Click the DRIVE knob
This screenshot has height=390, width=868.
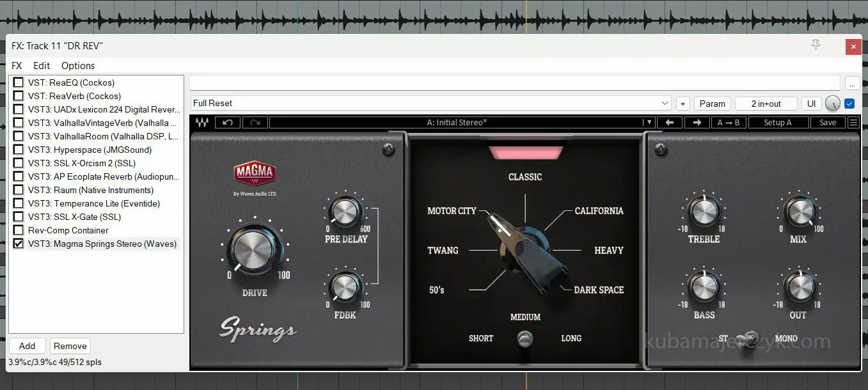[253, 250]
